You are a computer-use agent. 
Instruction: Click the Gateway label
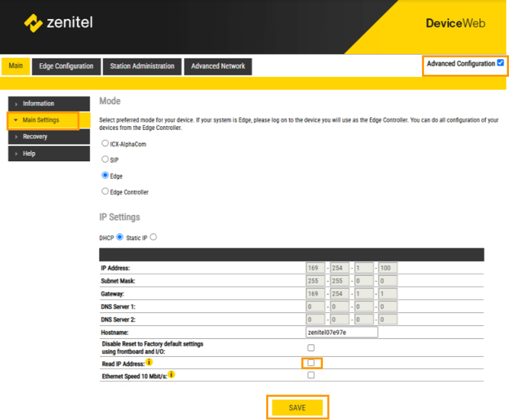point(113,294)
